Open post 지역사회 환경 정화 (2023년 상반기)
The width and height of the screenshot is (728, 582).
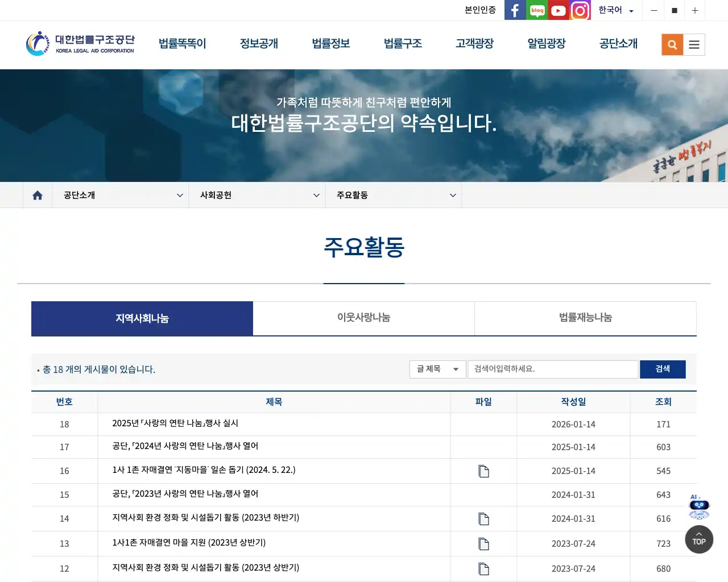206,568
